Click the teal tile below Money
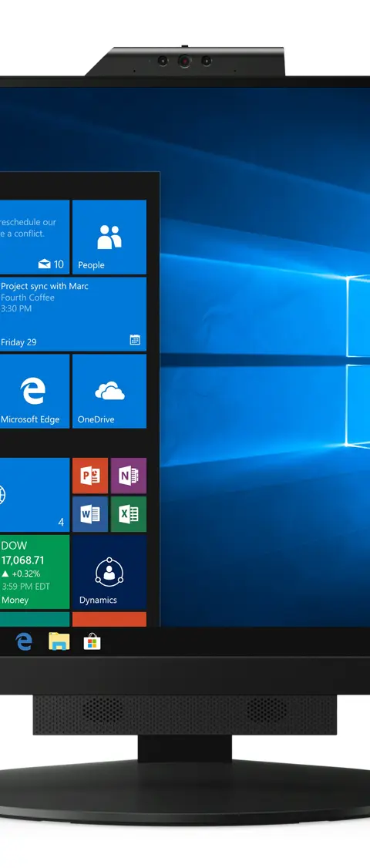The image size is (370, 868). click(35, 620)
